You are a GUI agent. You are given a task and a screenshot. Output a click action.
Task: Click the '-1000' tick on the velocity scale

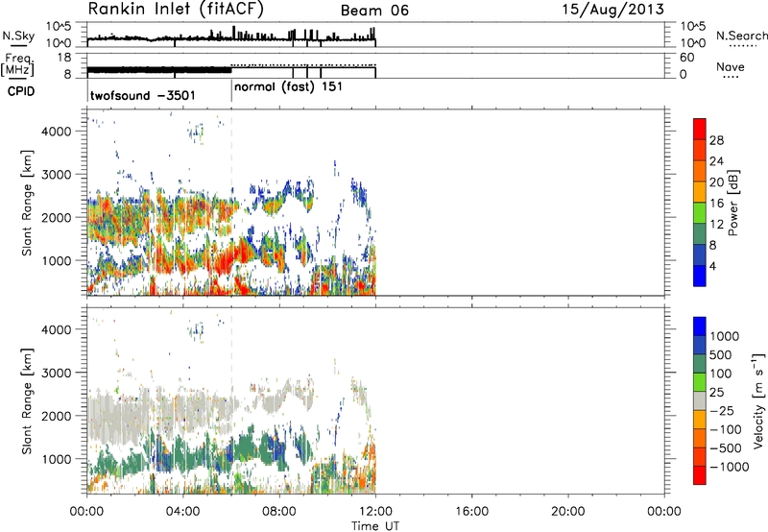point(729,467)
